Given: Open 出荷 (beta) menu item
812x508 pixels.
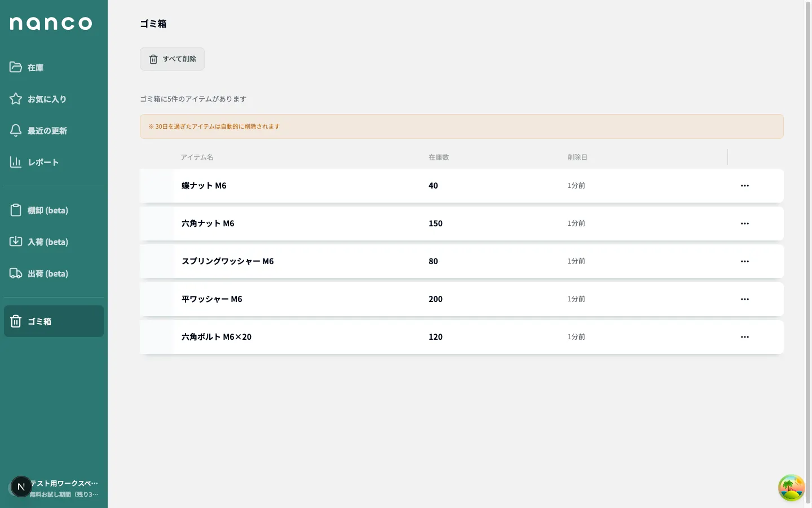Looking at the screenshot, I should (x=54, y=273).
